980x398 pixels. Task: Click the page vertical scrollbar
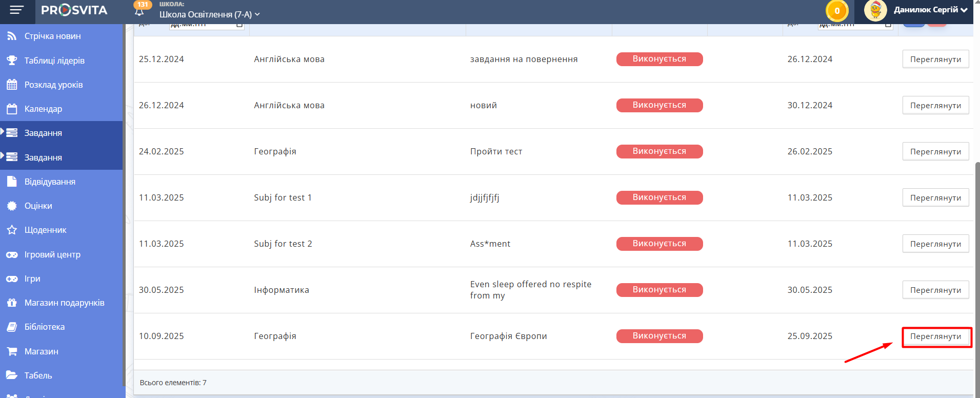(977, 277)
